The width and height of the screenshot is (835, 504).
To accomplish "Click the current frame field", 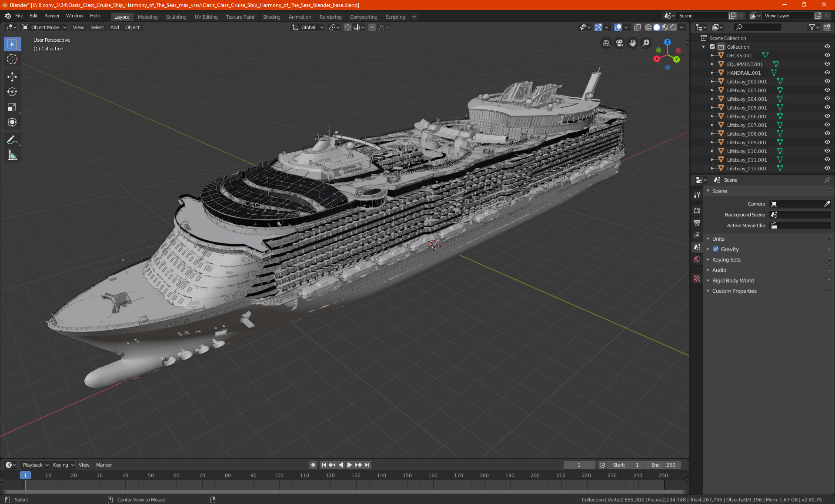I will [579, 465].
